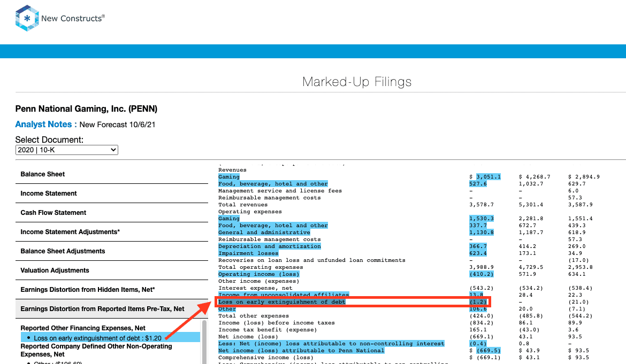Select the Loss on early extinguishment of debt : $1.20 item

111,338
